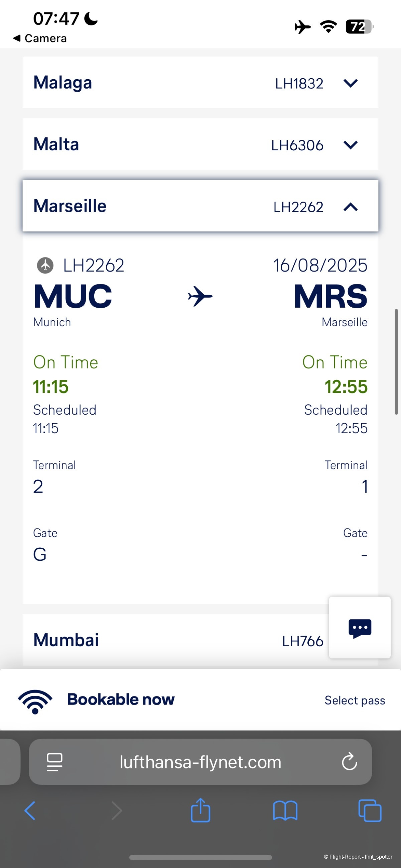Tap the page menu icon in address bar
The height and width of the screenshot is (868, 401).
click(54, 762)
